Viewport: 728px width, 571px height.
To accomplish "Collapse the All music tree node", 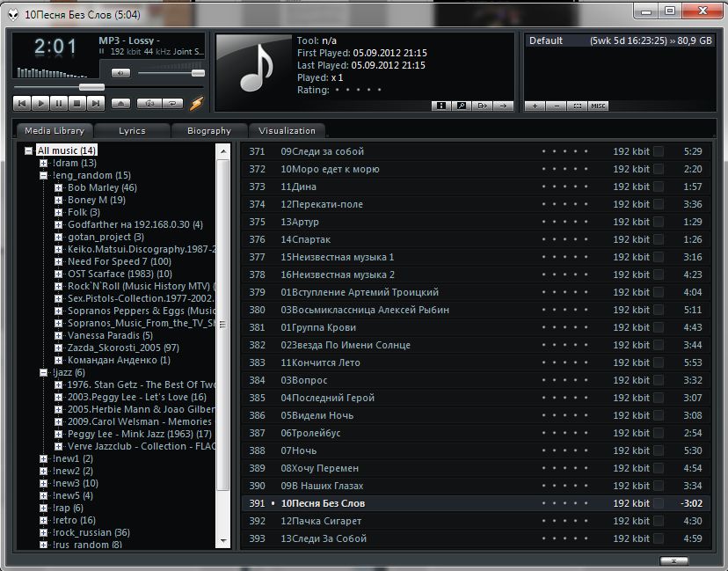I will pyautogui.click(x=29, y=151).
